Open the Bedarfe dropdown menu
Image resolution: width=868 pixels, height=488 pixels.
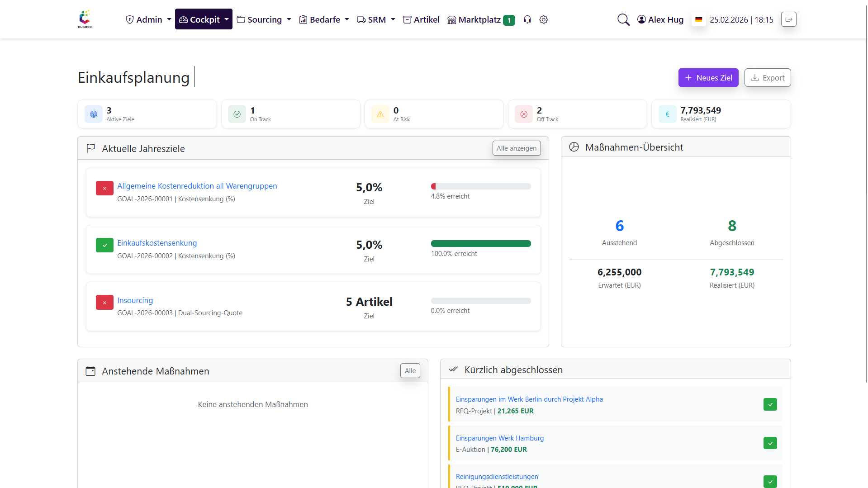[324, 19]
